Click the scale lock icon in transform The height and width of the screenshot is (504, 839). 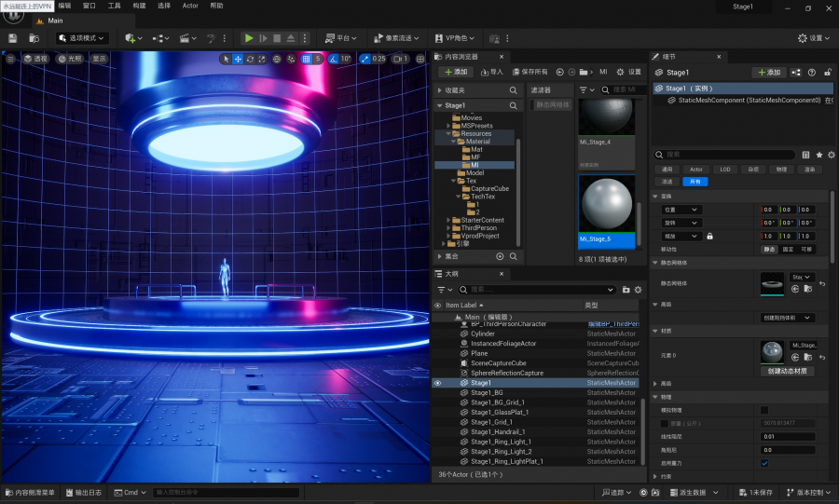709,236
